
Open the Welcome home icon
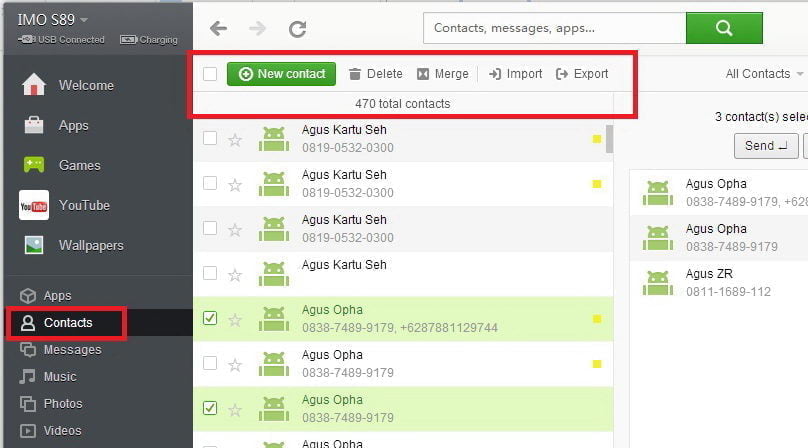click(34, 85)
